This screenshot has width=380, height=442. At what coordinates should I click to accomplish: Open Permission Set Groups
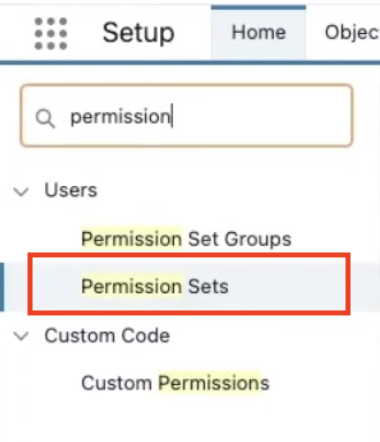click(186, 239)
